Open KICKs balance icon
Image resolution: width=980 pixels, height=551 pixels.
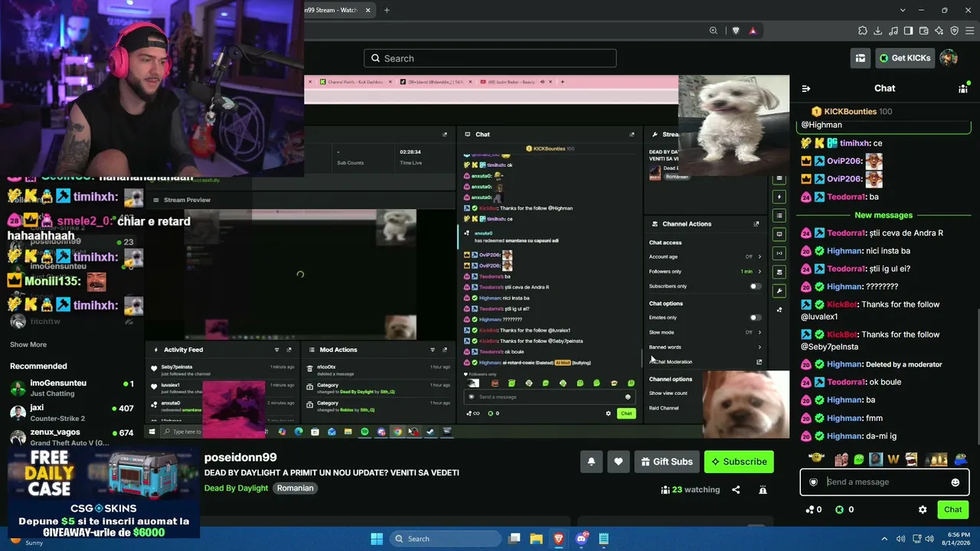tap(839, 510)
